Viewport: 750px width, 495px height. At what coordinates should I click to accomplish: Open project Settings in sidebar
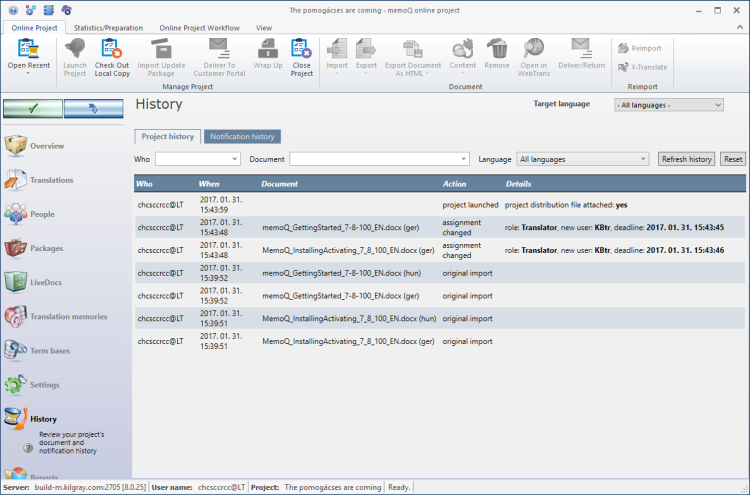coord(45,385)
